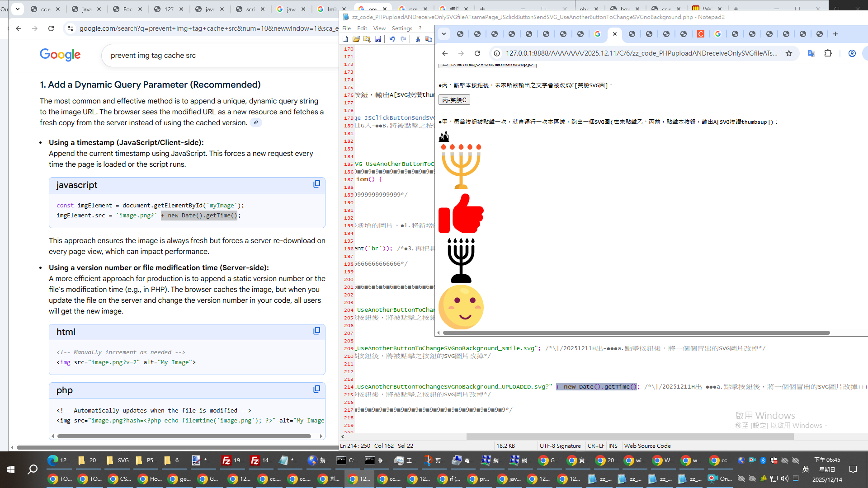868x488 pixels.
Task: Open the Chrome extensions puzzle icon
Action: click(828, 53)
